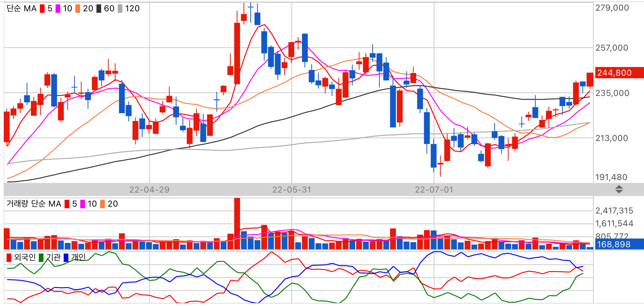Click the red 외국인 legend swatch

9,258
